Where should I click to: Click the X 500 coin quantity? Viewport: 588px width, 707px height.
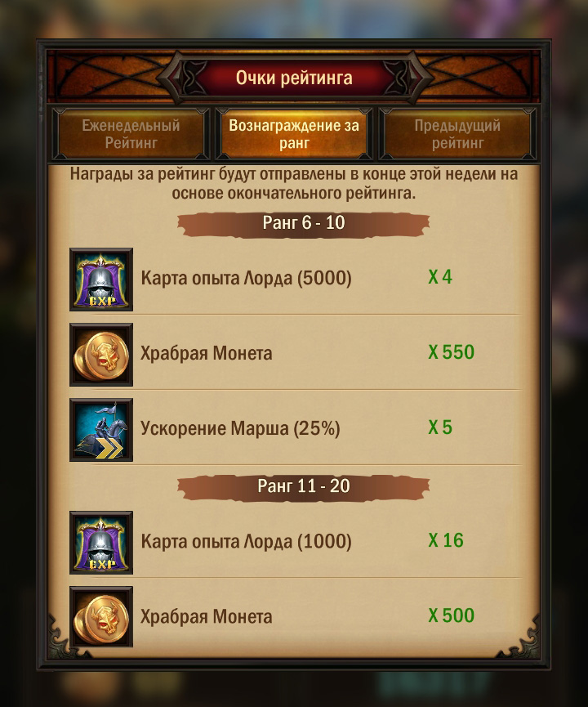tap(451, 615)
